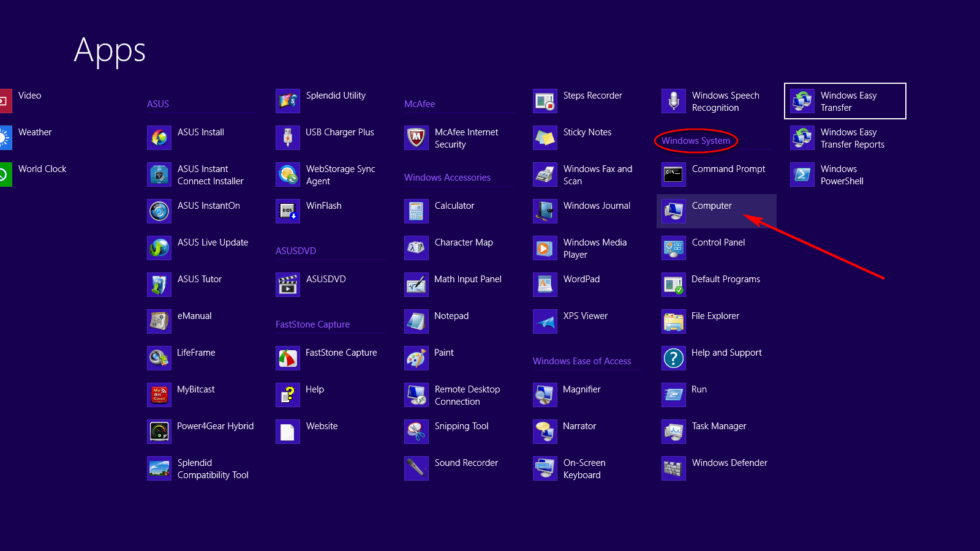Viewport: 980px width, 551px height.
Task: Click the FastStone Capture group heading
Action: click(x=312, y=324)
